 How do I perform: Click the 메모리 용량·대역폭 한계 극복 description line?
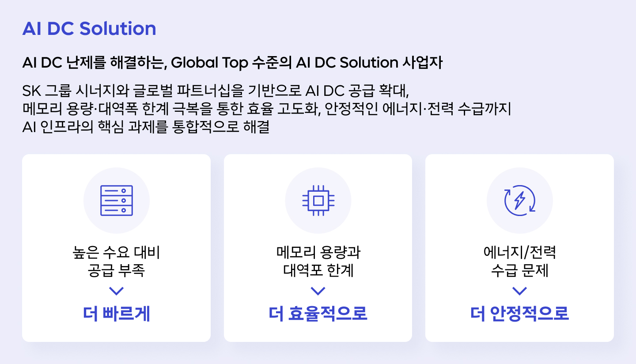pos(266,109)
